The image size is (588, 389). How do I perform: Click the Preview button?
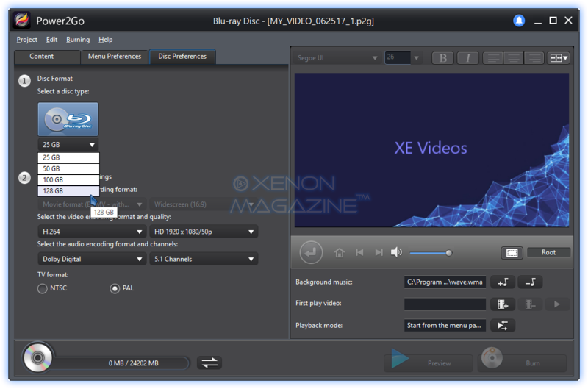pos(429,363)
